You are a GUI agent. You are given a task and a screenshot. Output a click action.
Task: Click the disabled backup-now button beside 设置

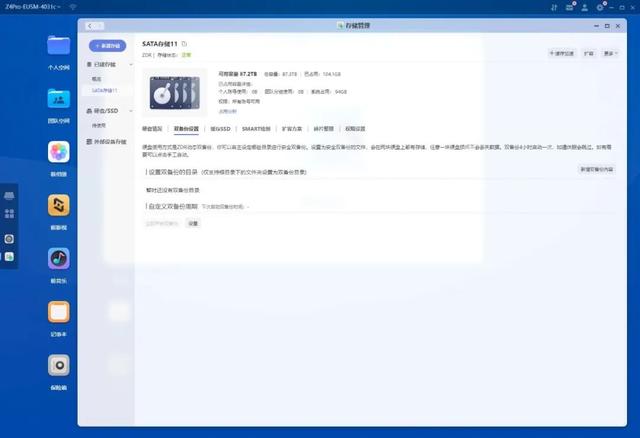click(162, 223)
